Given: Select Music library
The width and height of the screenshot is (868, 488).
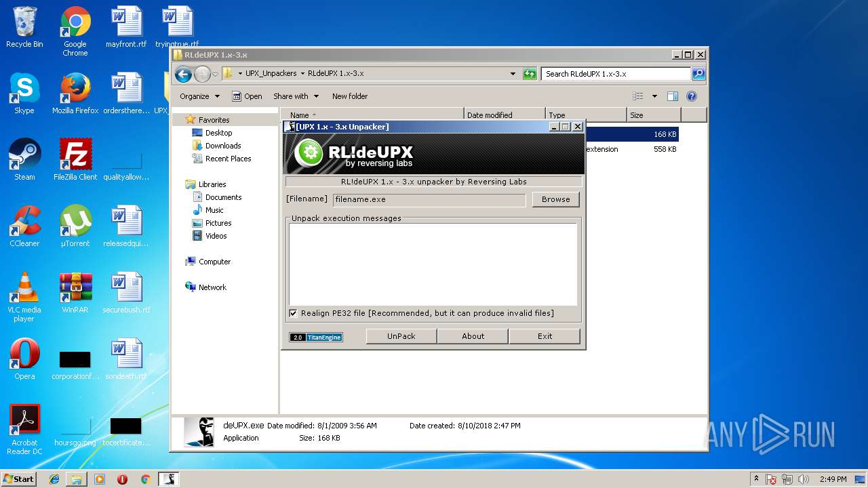Looking at the screenshot, I should [214, 210].
